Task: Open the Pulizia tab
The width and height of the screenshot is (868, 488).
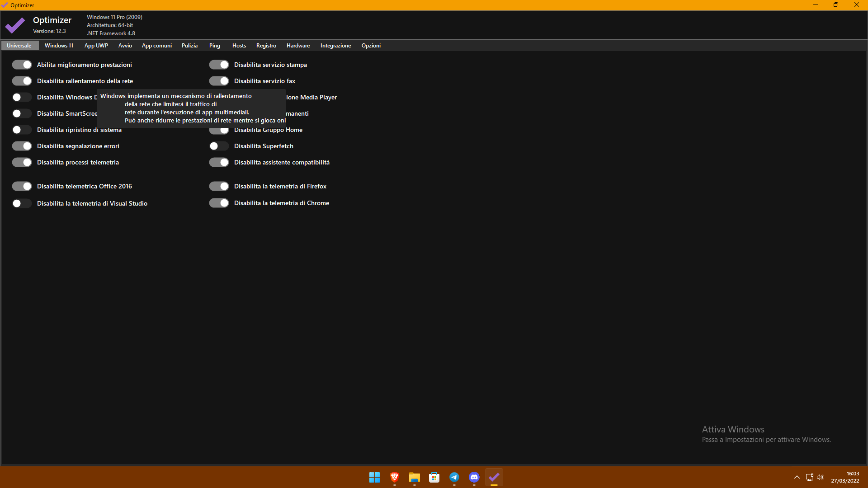Action: pos(189,45)
